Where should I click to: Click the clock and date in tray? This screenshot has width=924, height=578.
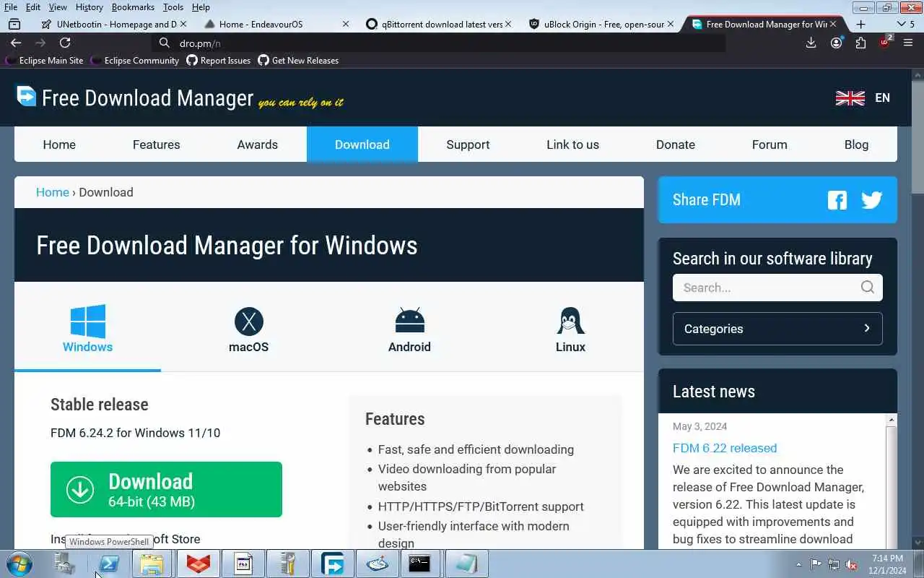(x=888, y=564)
